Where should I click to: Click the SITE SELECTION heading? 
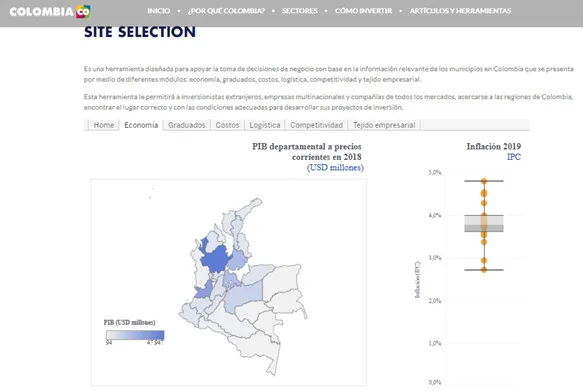[140, 32]
